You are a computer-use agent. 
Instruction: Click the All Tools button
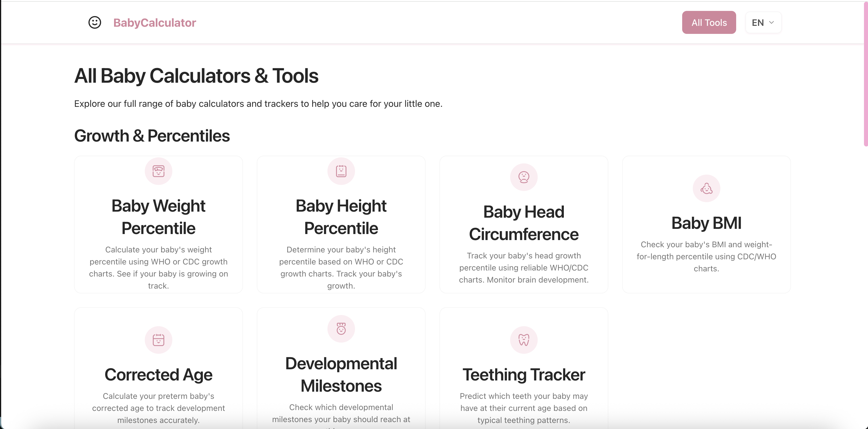709,22
